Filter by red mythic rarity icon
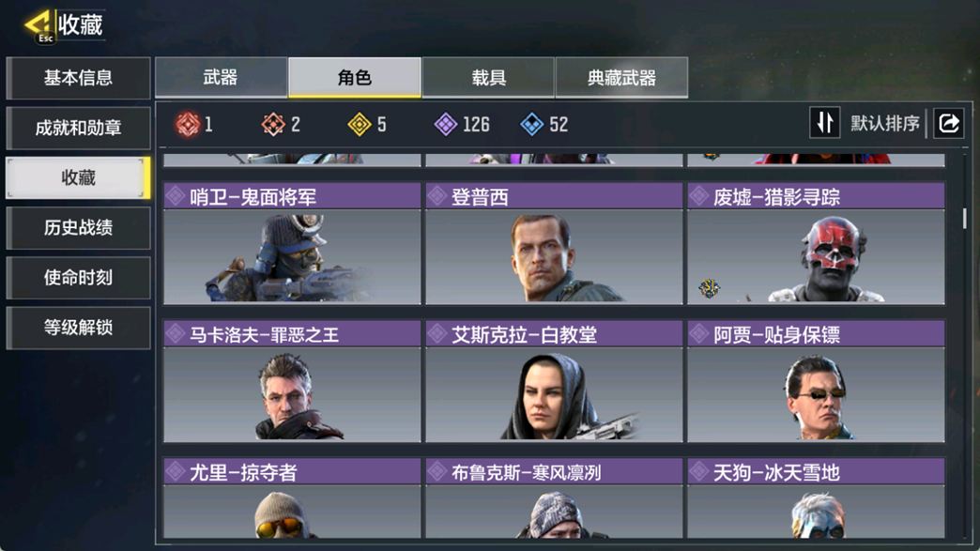 188,124
